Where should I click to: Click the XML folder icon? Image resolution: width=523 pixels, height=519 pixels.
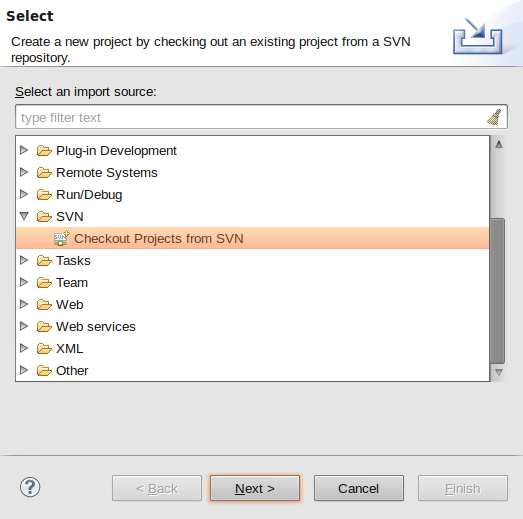pos(44,349)
